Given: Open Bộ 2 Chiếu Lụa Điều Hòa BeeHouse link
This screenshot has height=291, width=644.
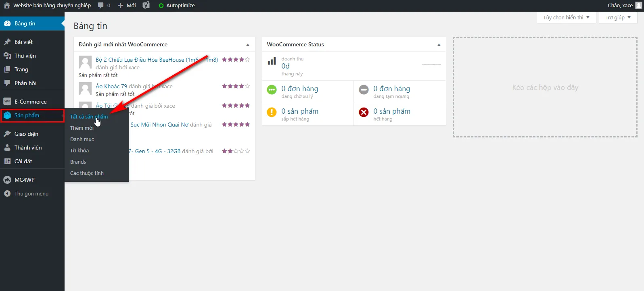Looking at the screenshot, I should [157, 60].
